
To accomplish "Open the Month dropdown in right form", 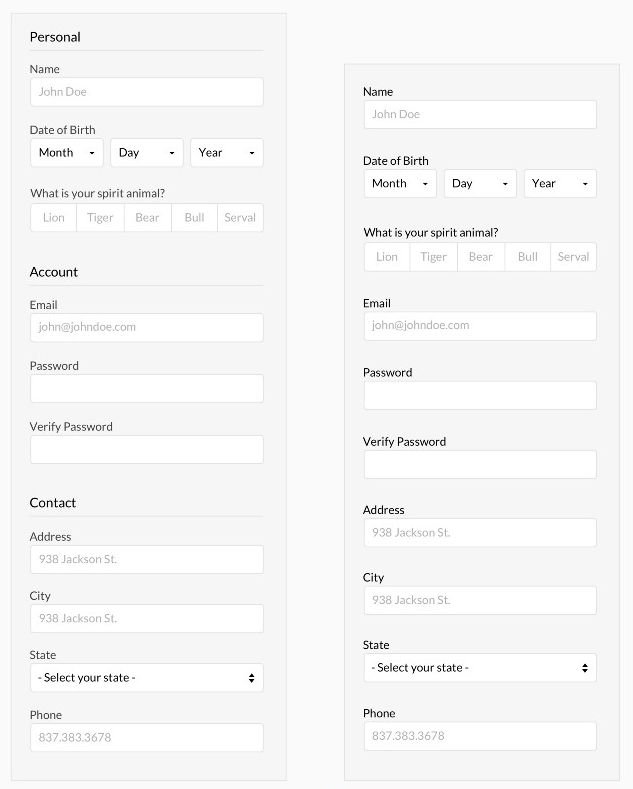I will click(400, 184).
